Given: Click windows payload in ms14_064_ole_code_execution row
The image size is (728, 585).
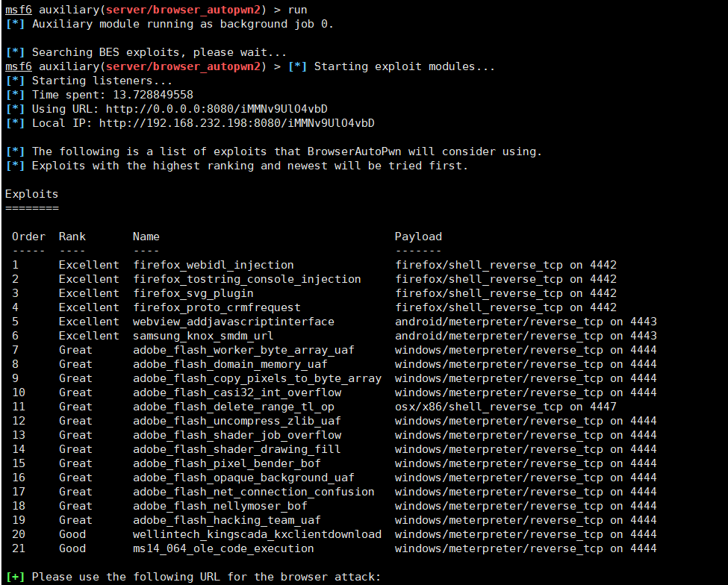Looking at the screenshot, I should [526, 548].
